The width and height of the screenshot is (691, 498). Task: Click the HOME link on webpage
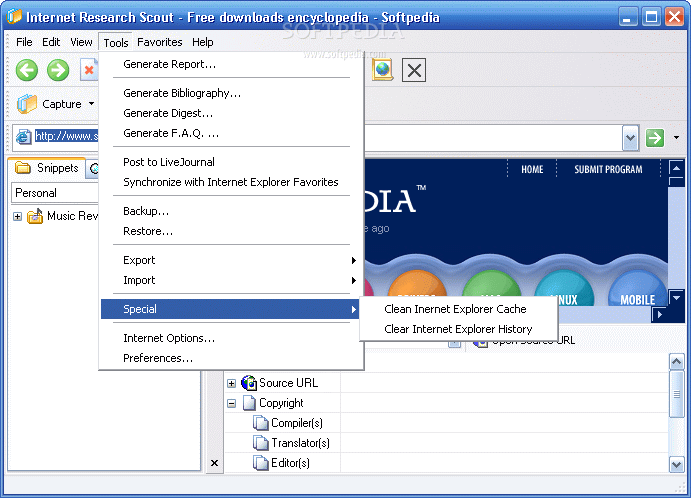pyautogui.click(x=532, y=170)
